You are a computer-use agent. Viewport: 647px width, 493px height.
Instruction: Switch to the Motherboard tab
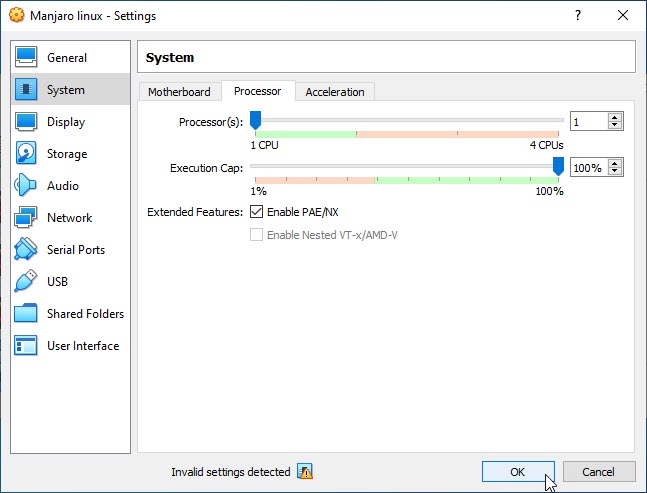coord(179,92)
